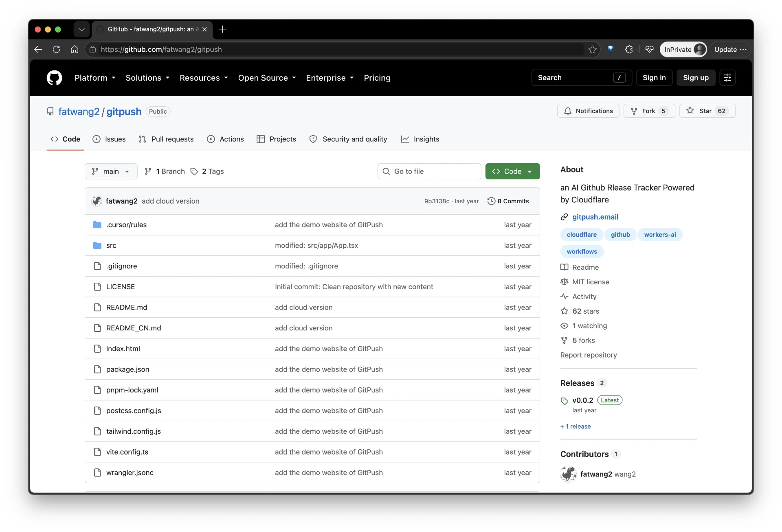This screenshot has width=782, height=532.
Task: Open the Insights tab
Action: click(x=420, y=139)
